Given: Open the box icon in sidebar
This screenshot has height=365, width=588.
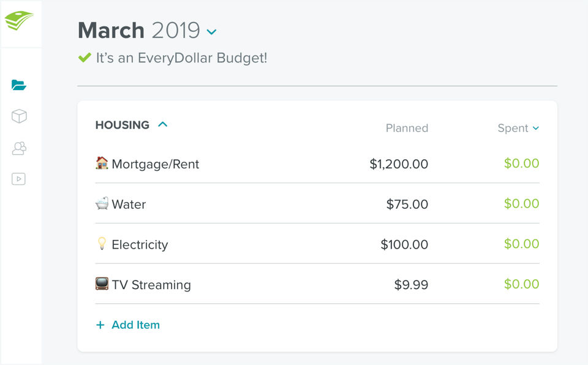Looking at the screenshot, I should click(x=19, y=116).
